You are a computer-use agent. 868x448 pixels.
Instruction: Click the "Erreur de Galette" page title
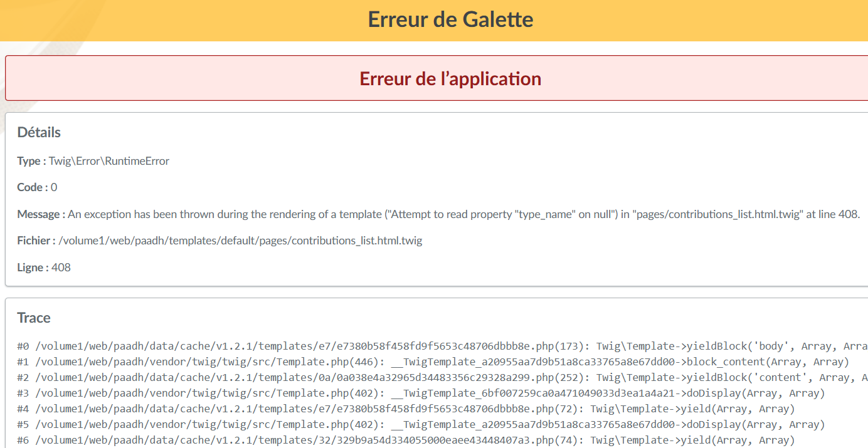[x=450, y=20]
